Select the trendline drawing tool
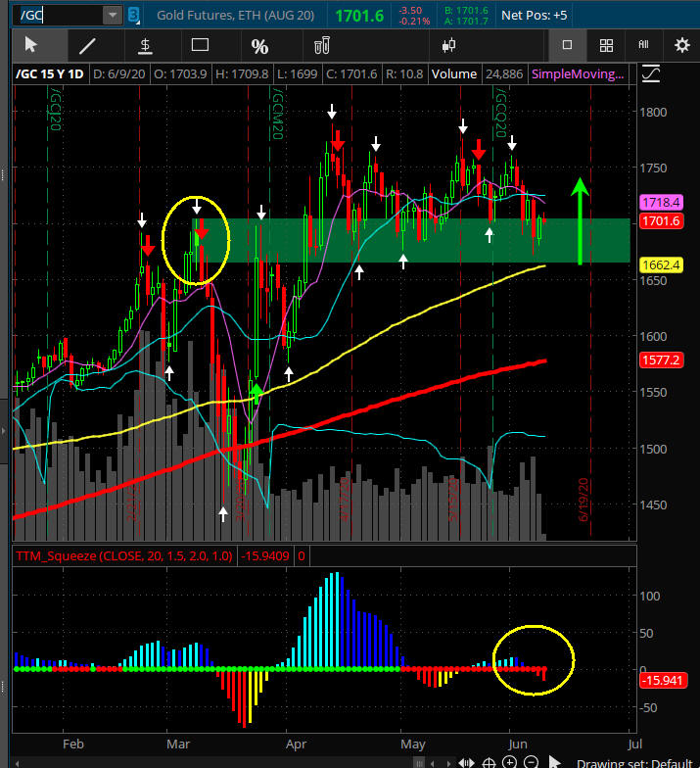700x768 pixels. pyautogui.click(x=87, y=45)
